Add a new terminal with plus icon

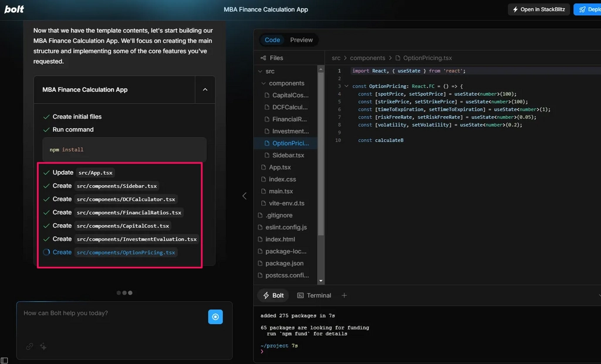tap(344, 295)
